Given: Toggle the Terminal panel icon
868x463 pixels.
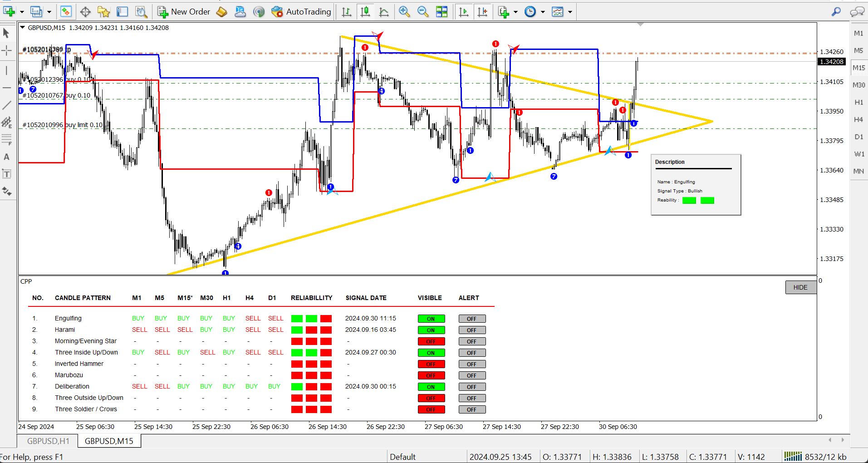Looking at the screenshot, I should pyautogui.click(x=123, y=11).
